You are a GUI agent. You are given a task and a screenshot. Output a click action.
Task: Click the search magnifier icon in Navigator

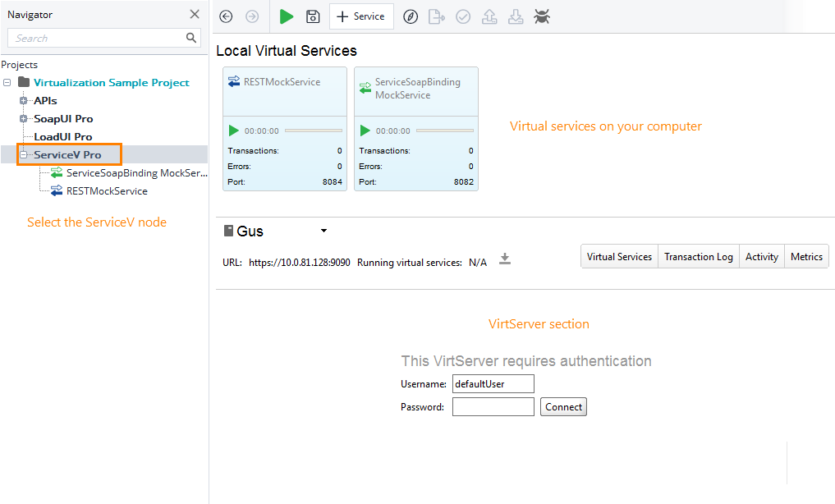coord(191,38)
